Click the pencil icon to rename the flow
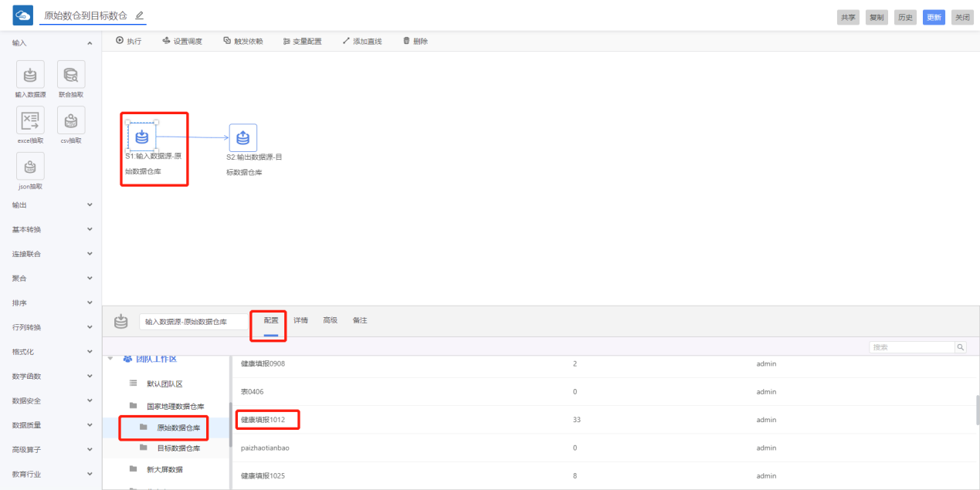The height and width of the screenshot is (490, 980). pos(139,15)
